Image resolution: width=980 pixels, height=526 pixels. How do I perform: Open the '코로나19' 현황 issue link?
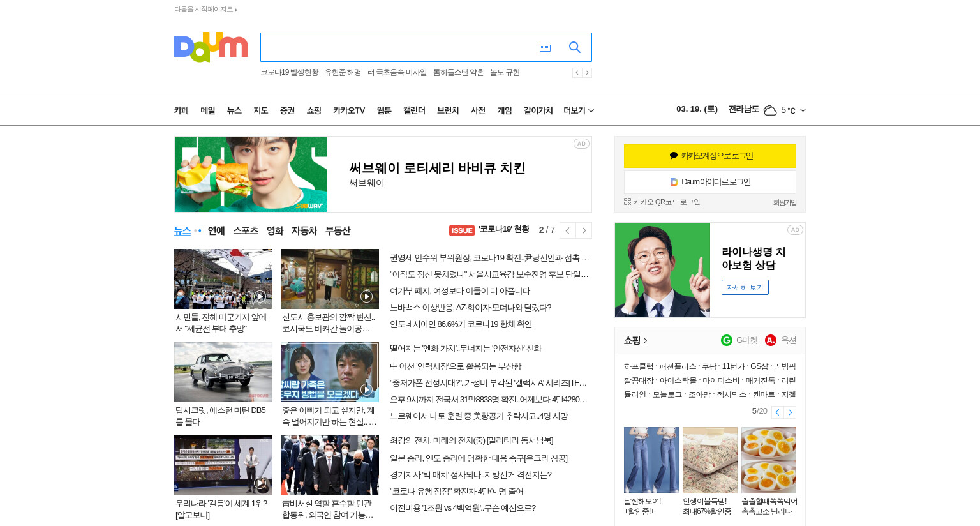pyautogui.click(x=504, y=229)
